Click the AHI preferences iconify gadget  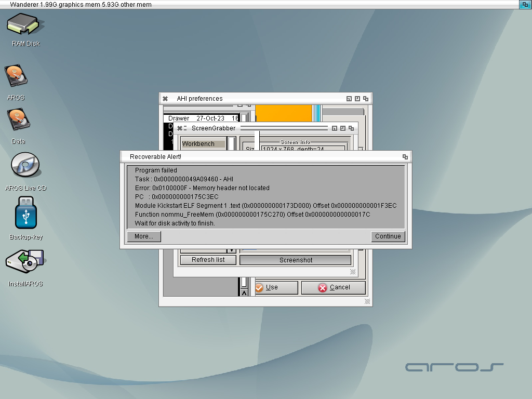(349, 99)
